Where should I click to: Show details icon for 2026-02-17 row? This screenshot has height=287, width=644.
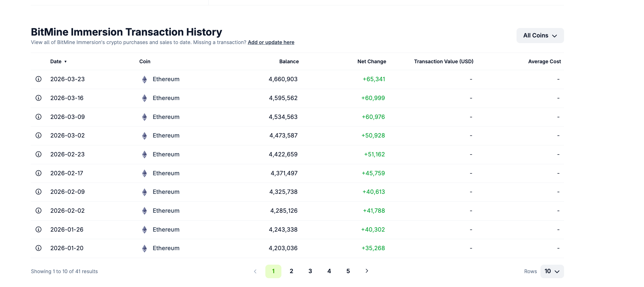point(38,173)
